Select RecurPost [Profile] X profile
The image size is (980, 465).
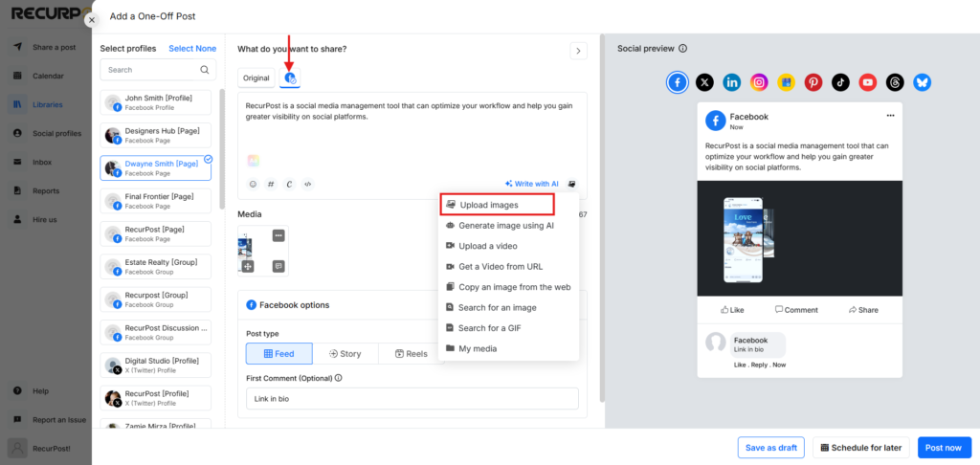(156, 397)
